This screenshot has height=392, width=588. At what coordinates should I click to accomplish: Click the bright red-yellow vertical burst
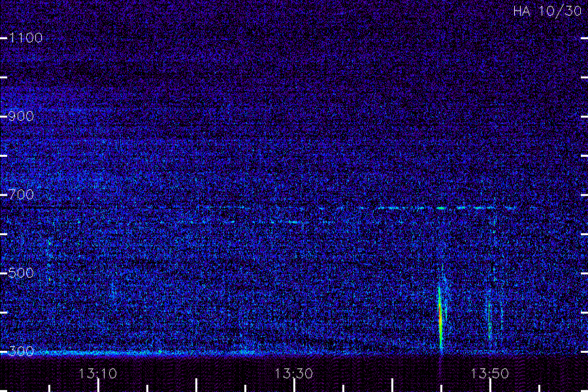pos(440,317)
